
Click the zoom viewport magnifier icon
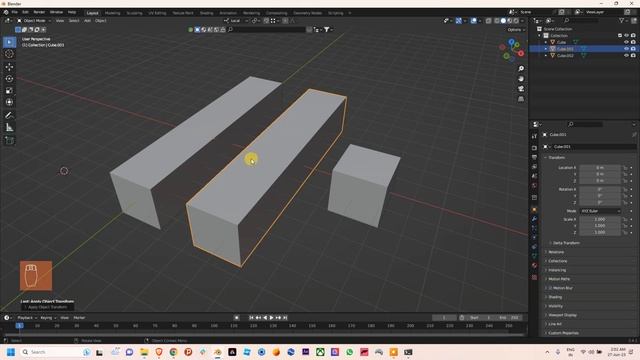coord(521,69)
